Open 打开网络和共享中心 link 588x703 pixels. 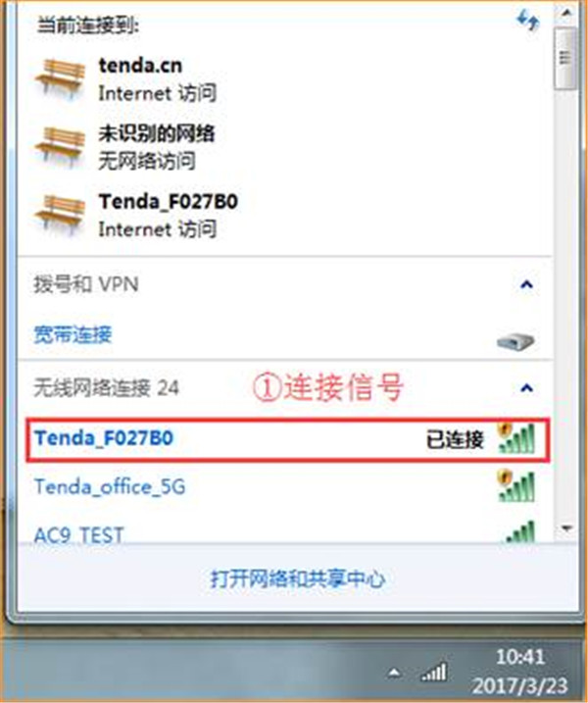[298, 578]
